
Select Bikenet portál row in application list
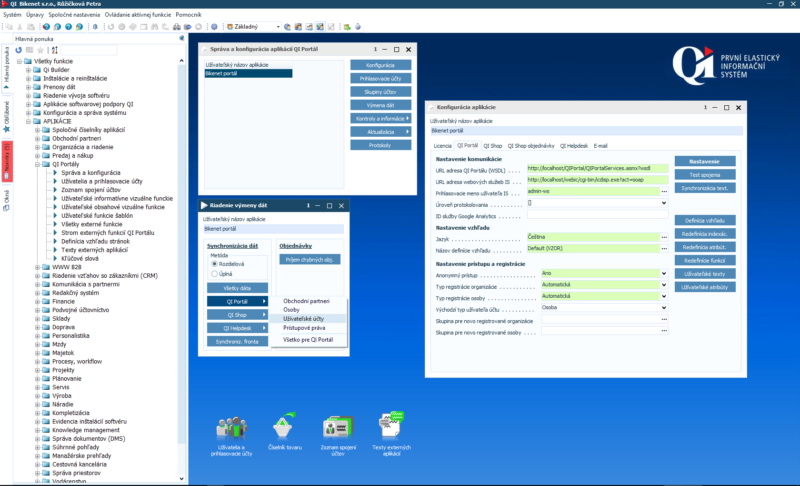tap(248, 73)
